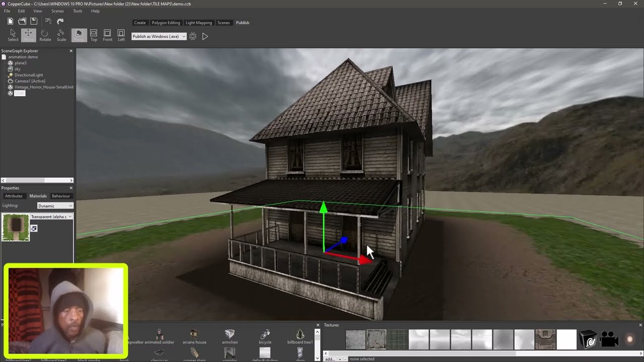The image size is (644, 362).
Task: Switch to the Polygon Editing tab
Action: pyautogui.click(x=166, y=23)
